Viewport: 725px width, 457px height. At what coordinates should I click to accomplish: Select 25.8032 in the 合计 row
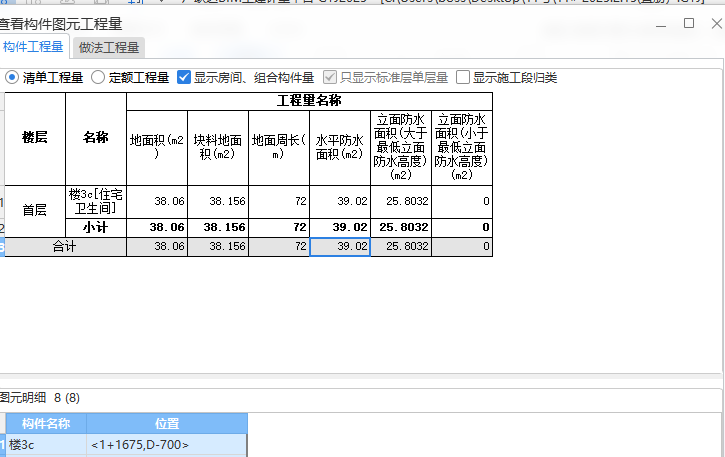pos(401,247)
